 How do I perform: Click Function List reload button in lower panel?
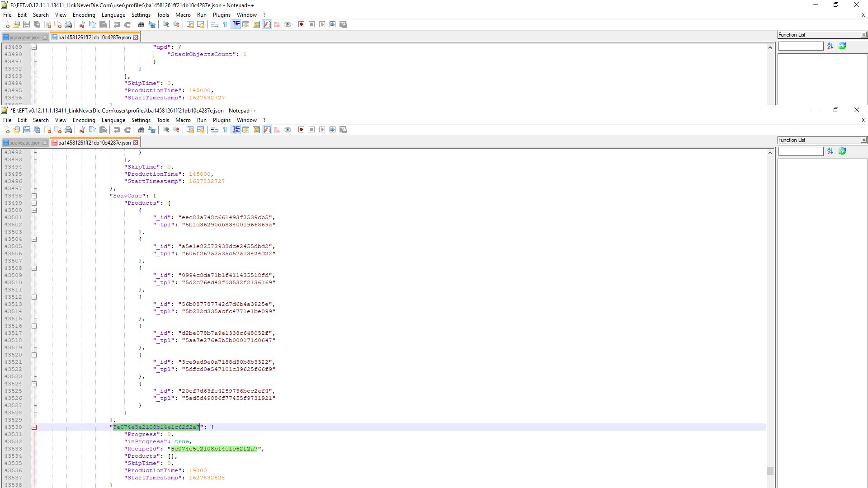pyautogui.click(x=842, y=151)
